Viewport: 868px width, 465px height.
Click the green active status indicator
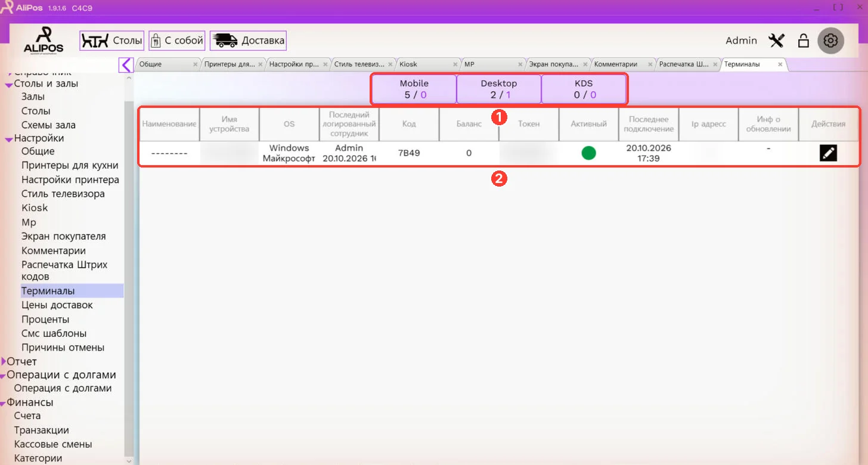tap(588, 153)
